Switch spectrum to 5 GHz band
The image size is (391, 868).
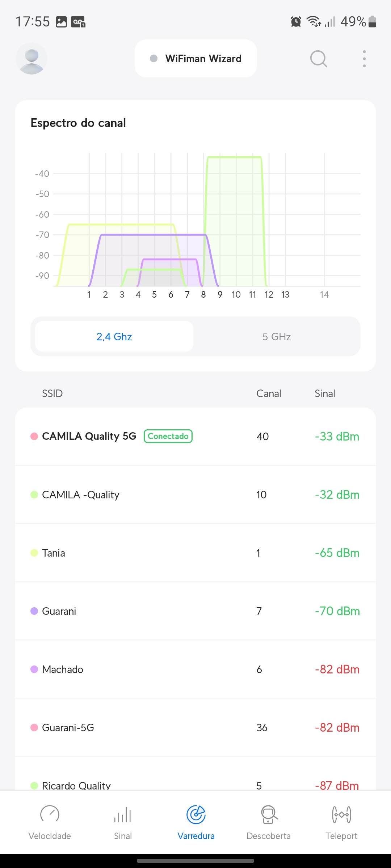tap(277, 337)
